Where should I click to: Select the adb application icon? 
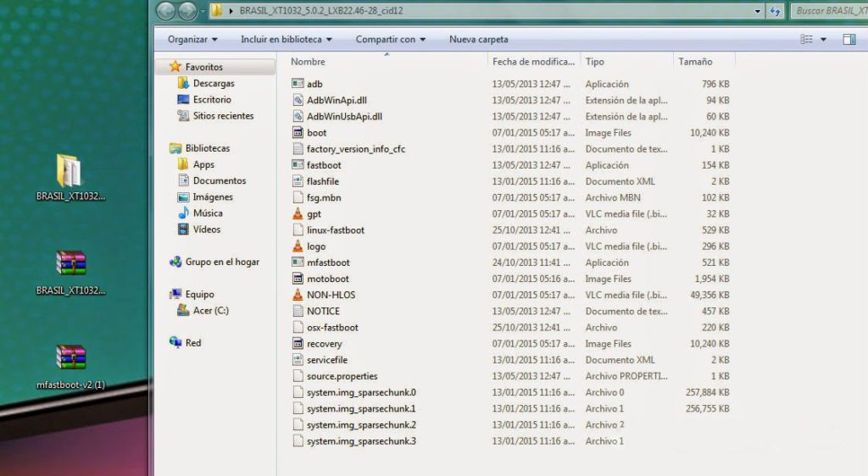[x=298, y=84]
